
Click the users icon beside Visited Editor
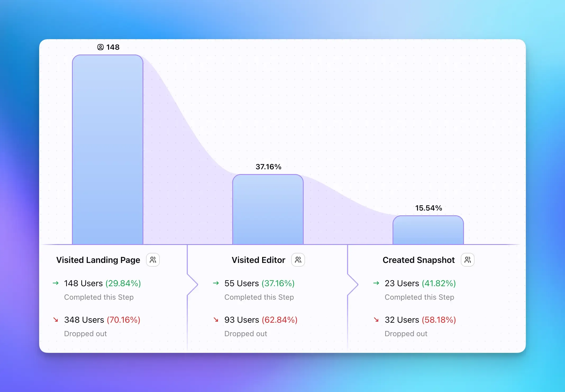[x=298, y=260]
